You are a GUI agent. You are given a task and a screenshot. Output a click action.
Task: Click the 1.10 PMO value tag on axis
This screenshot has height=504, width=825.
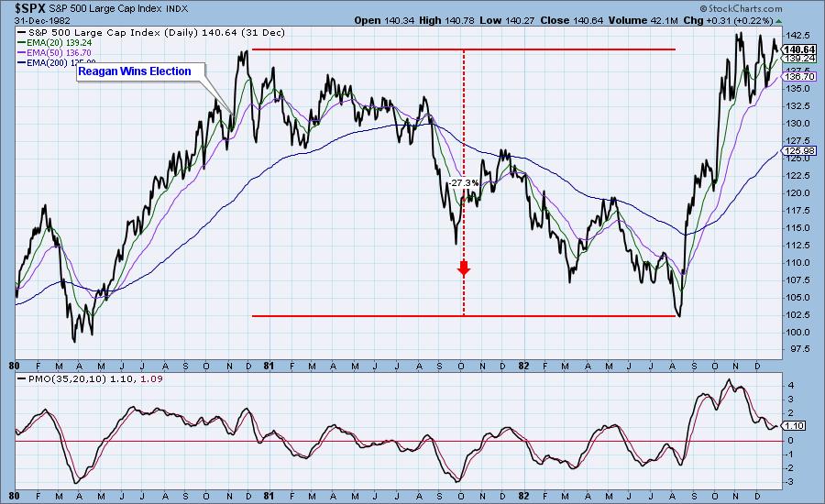tap(794, 425)
